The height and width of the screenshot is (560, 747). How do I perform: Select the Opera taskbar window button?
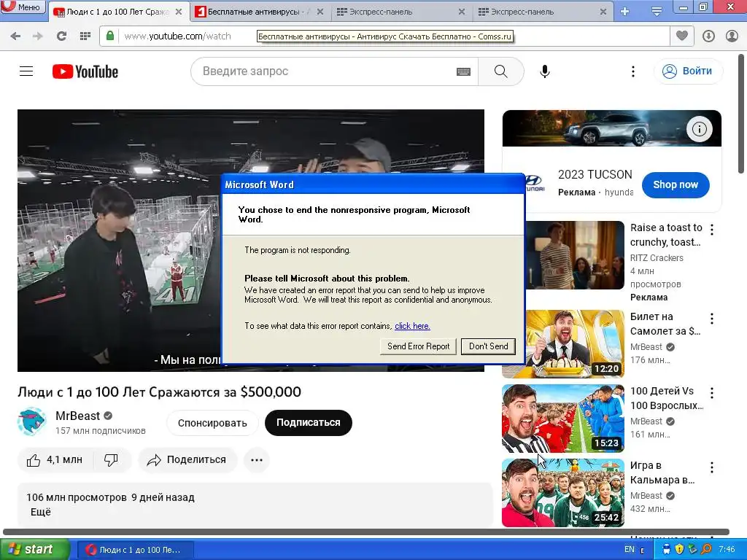click(x=135, y=550)
